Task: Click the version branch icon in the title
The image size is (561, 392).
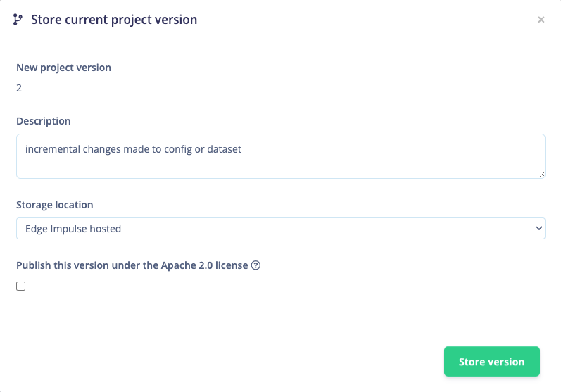Action: tap(18, 20)
